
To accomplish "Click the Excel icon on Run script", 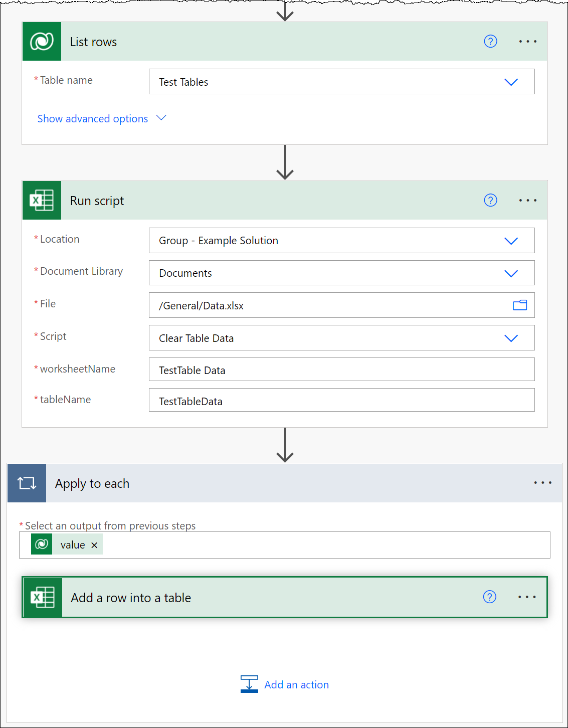I will tap(42, 201).
